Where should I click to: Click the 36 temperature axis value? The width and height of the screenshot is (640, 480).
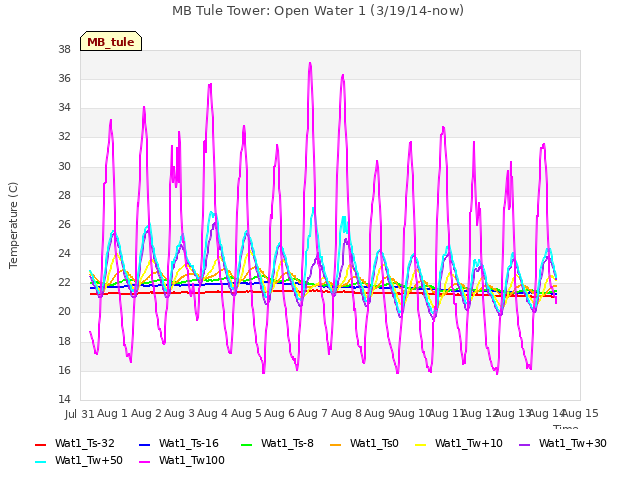64,79
